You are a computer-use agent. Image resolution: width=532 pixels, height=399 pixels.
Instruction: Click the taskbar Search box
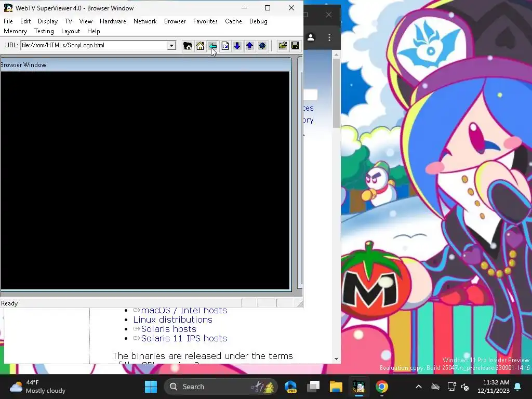[x=220, y=387]
